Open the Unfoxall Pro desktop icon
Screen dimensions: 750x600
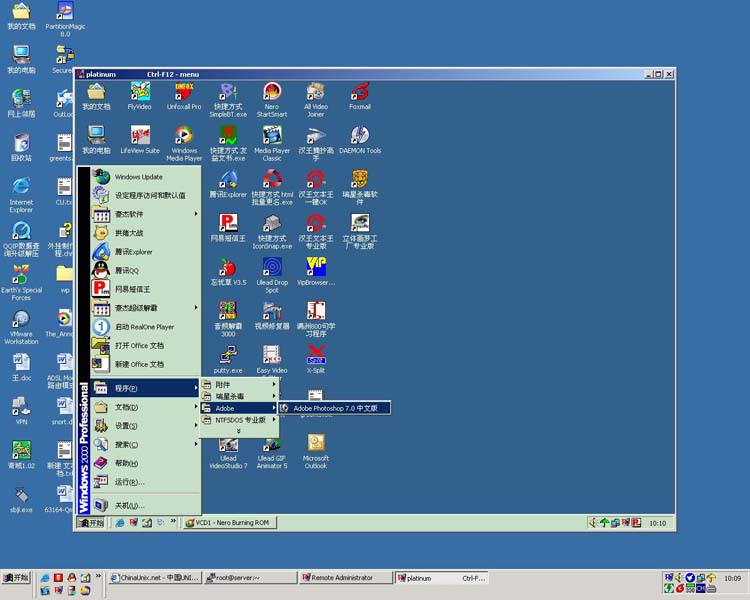coord(184,93)
